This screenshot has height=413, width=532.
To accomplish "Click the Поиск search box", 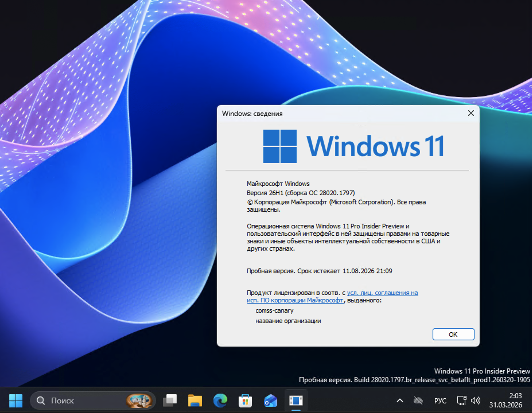I will pyautogui.click(x=93, y=401).
